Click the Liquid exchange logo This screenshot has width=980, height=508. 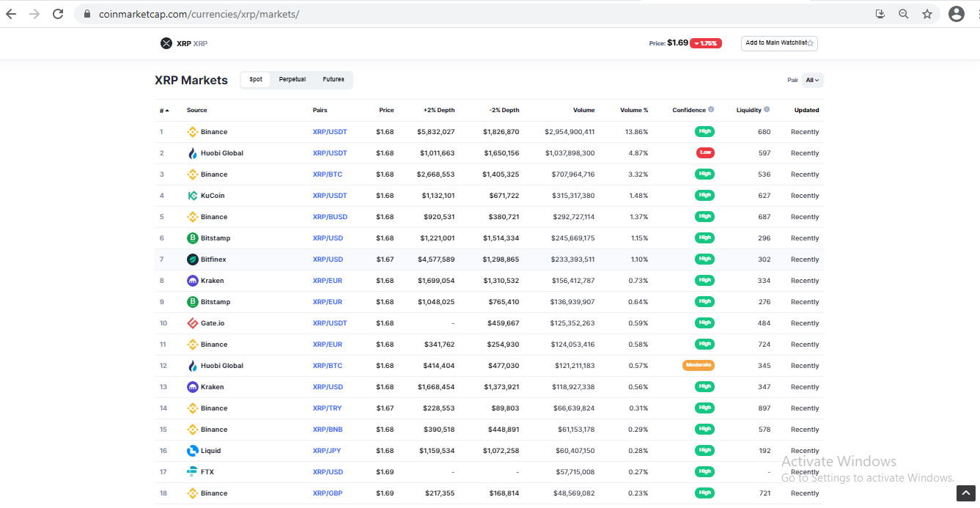click(193, 451)
